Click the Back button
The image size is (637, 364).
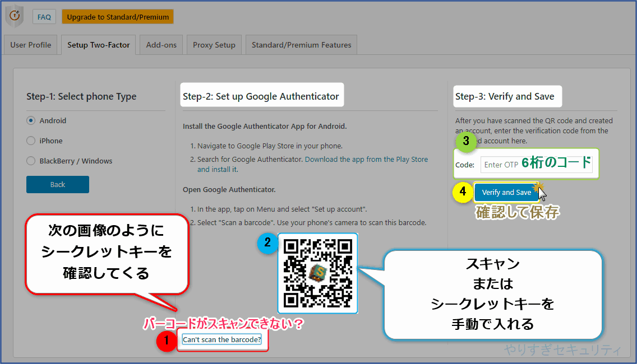58,185
